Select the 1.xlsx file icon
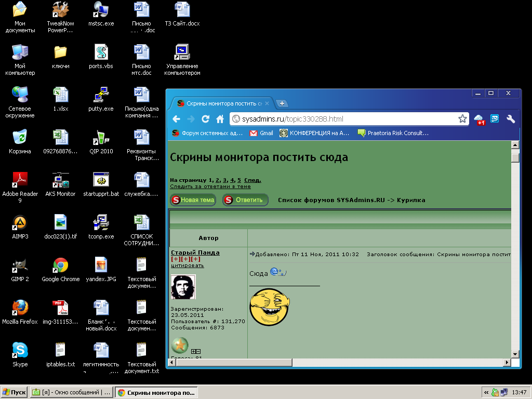Screen dimensions: 532x399 tap(60, 99)
